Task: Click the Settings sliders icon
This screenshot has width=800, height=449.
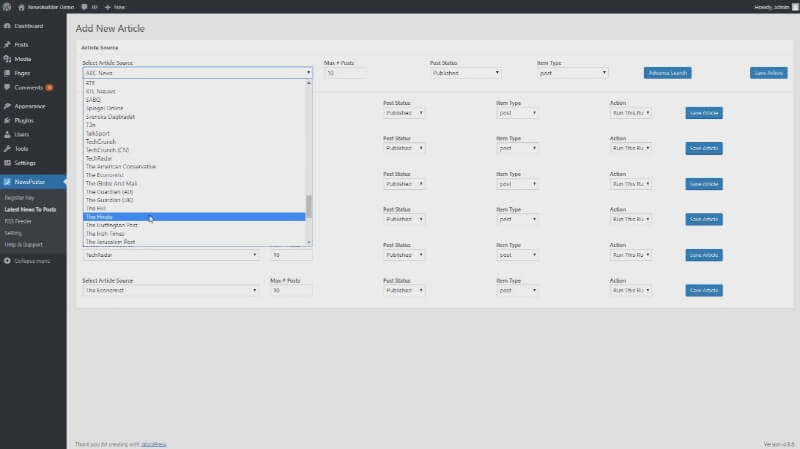Action: (x=7, y=163)
